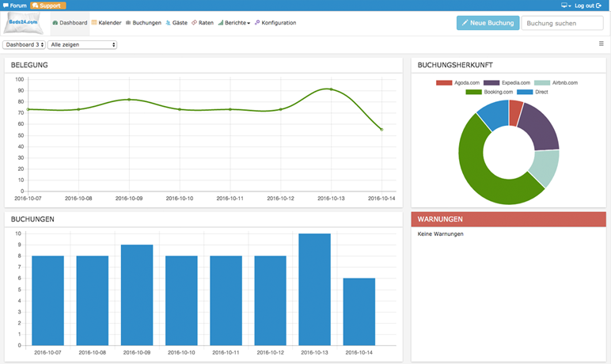Click the Keine Warnungen text
The image size is (611, 364).
point(440,234)
